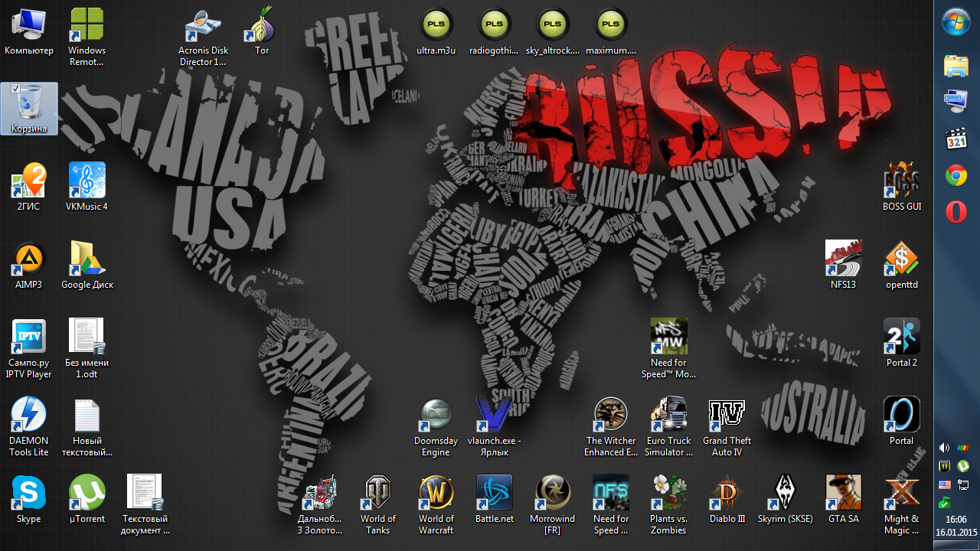
Task: Select the Portal game shortcut
Action: (x=902, y=422)
